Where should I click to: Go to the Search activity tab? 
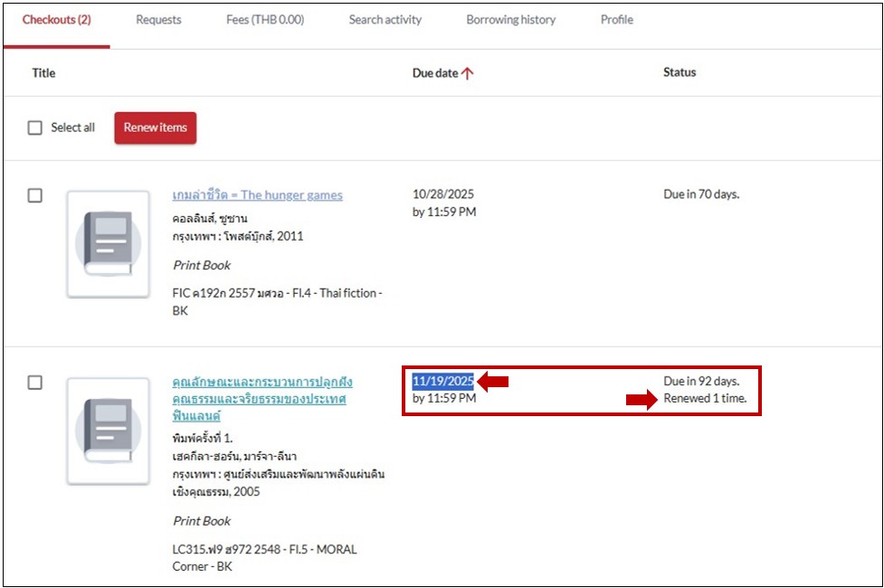coord(385,20)
